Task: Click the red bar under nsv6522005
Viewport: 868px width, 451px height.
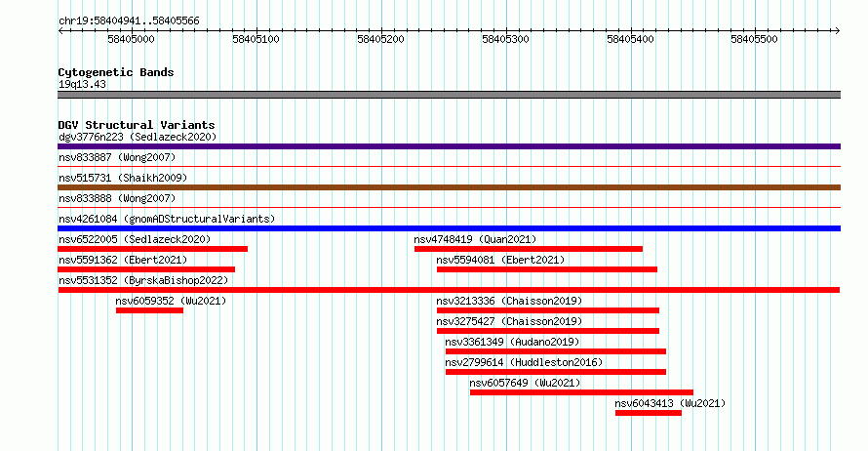Action: coord(153,249)
